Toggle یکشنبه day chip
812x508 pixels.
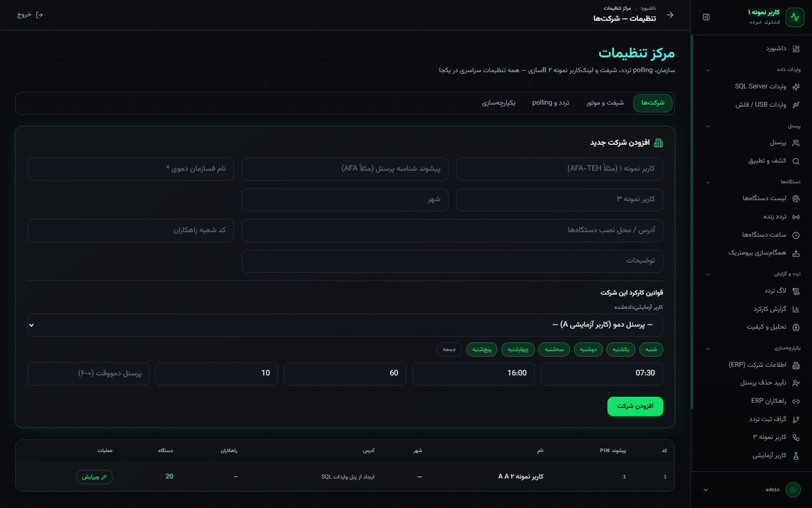point(621,350)
